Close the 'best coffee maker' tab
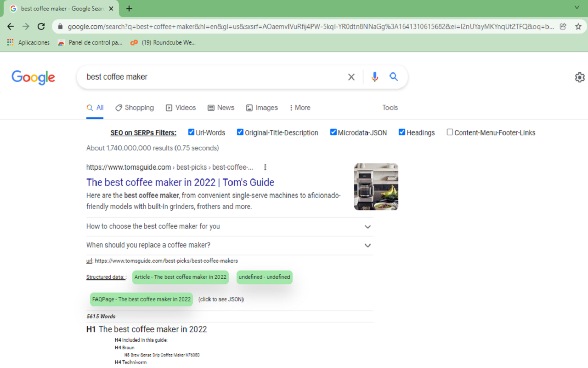 tap(111, 8)
